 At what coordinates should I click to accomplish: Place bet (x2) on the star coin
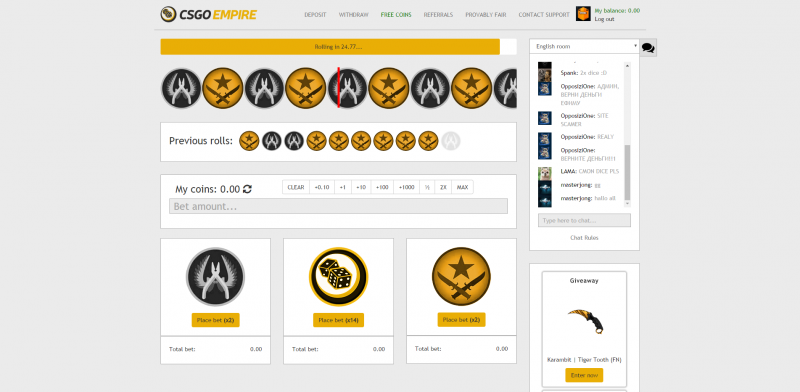click(x=461, y=320)
